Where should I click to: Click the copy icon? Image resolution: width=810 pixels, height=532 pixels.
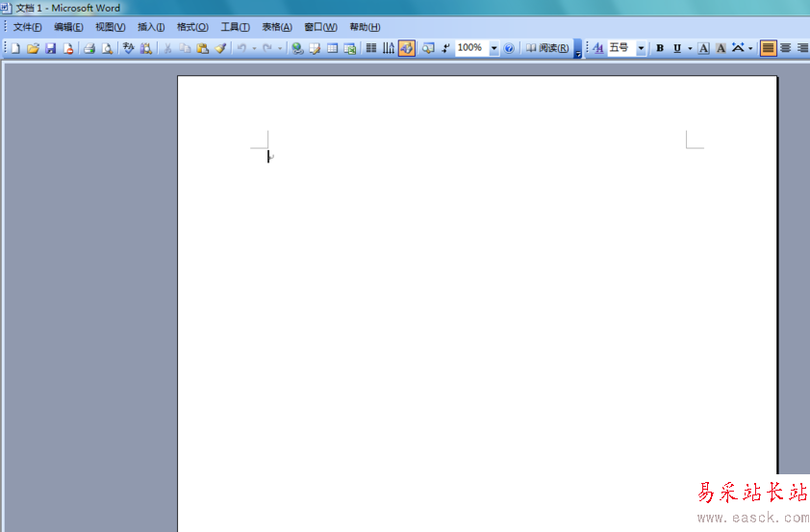(185, 48)
